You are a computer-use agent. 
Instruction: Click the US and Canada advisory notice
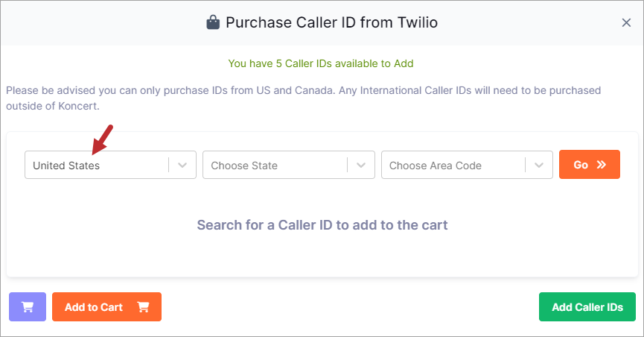coord(303,98)
